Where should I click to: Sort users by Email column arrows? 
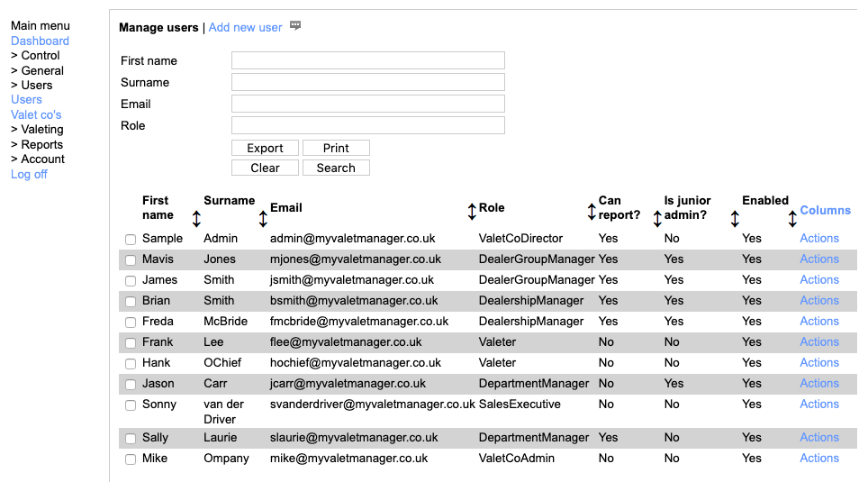pos(472,211)
